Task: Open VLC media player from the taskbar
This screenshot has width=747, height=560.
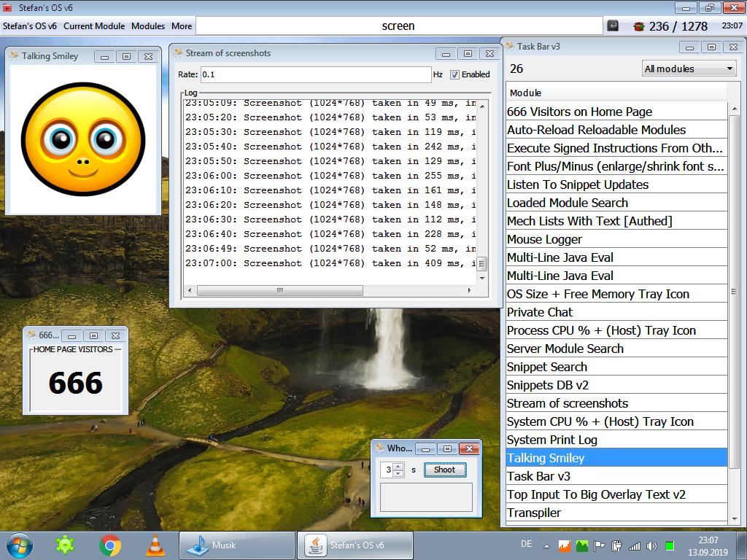Action: (155, 545)
